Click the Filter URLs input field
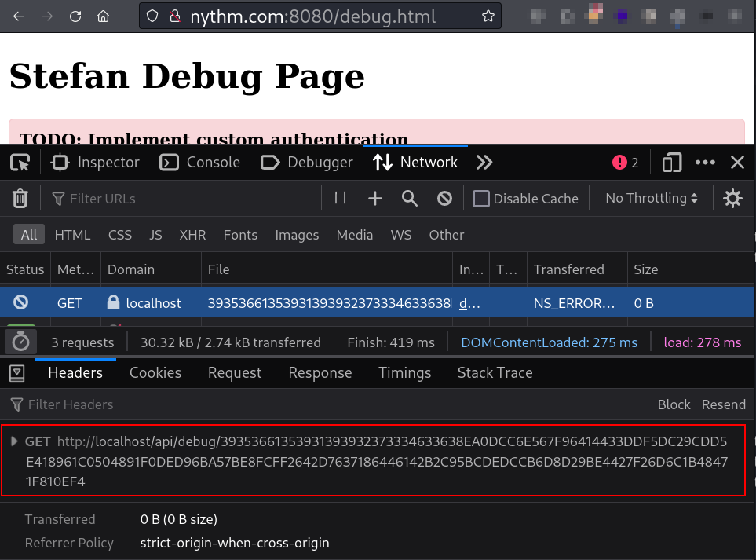Image resolution: width=756 pixels, height=560 pixels. click(x=188, y=199)
